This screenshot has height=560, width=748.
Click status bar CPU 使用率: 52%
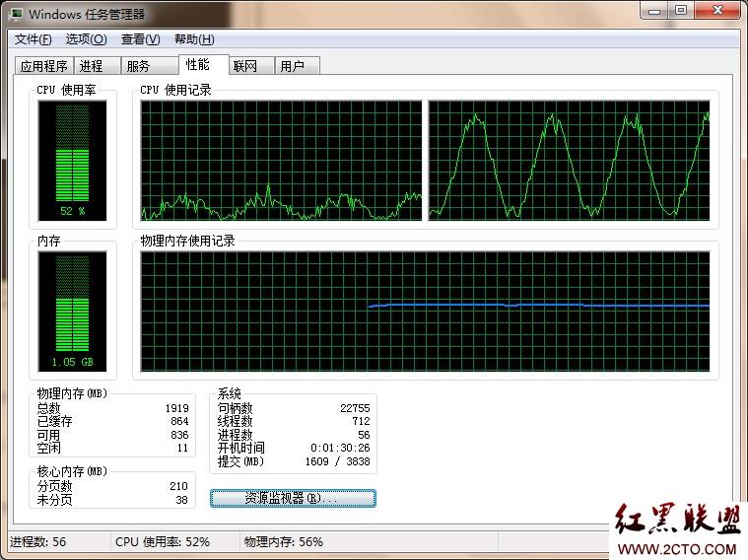(x=163, y=542)
